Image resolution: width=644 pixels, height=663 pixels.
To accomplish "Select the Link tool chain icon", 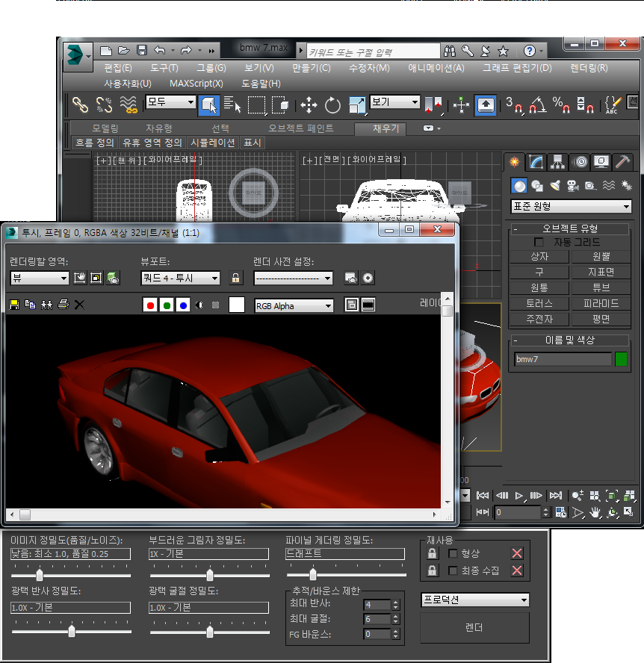I will 81,105.
